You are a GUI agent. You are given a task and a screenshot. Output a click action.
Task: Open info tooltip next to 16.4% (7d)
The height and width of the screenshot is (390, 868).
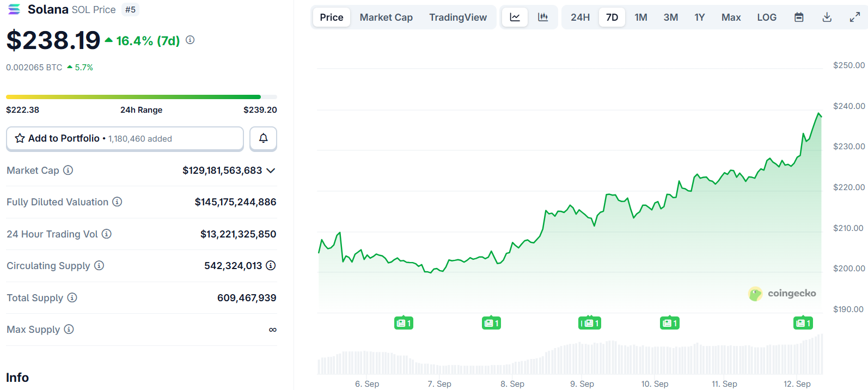(190, 40)
